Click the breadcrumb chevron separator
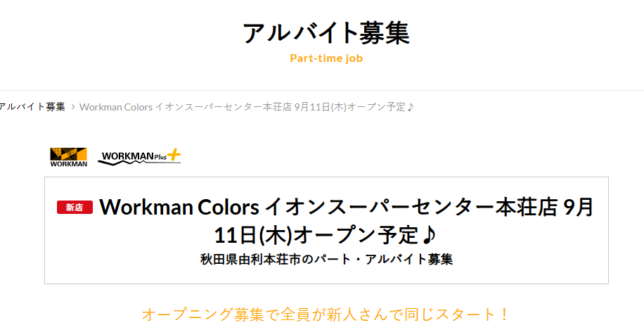The width and height of the screenshot is (644, 330). coord(72,107)
